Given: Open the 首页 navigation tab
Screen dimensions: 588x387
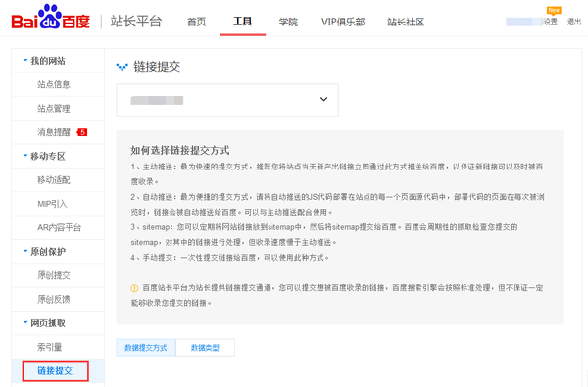Looking at the screenshot, I should tap(197, 22).
